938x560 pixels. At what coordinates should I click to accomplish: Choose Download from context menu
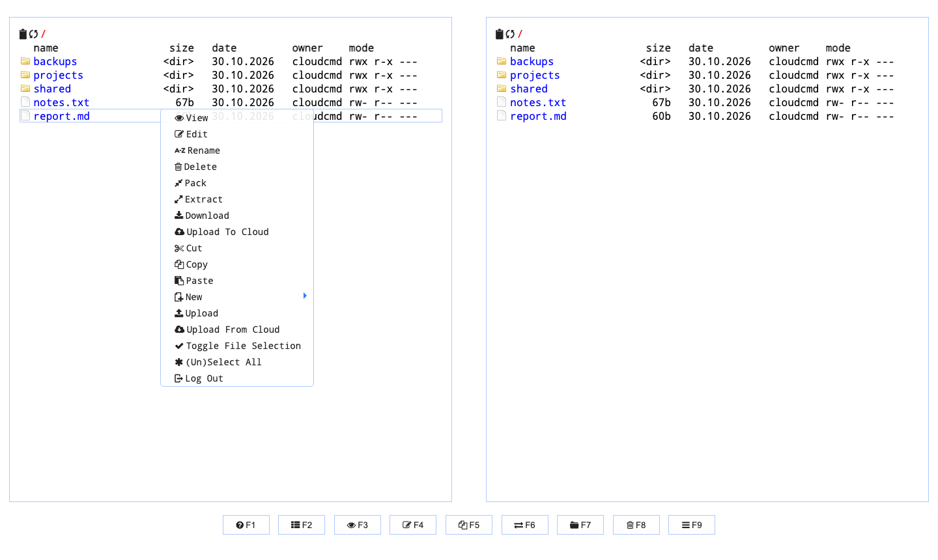(x=237, y=216)
